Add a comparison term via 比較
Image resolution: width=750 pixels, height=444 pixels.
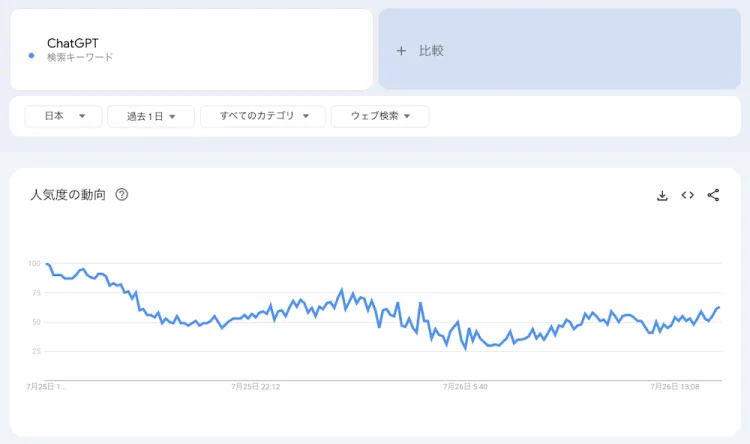[560, 49]
